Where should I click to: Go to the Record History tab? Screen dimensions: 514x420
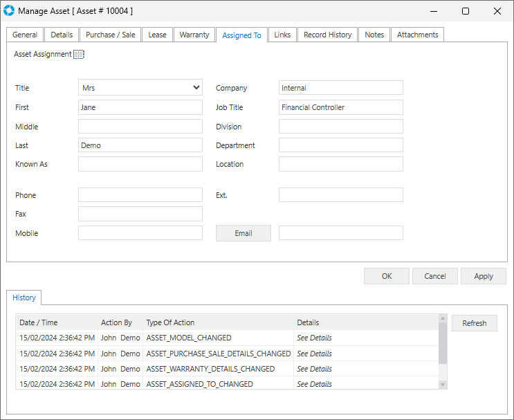coord(327,35)
